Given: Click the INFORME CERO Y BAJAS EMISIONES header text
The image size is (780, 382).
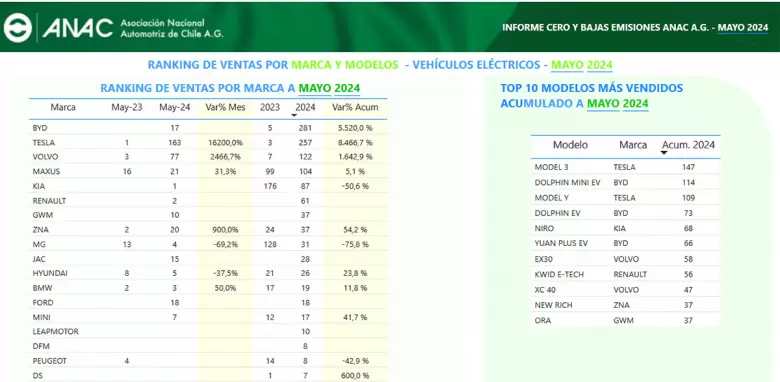Looking at the screenshot, I should [635, 28].
